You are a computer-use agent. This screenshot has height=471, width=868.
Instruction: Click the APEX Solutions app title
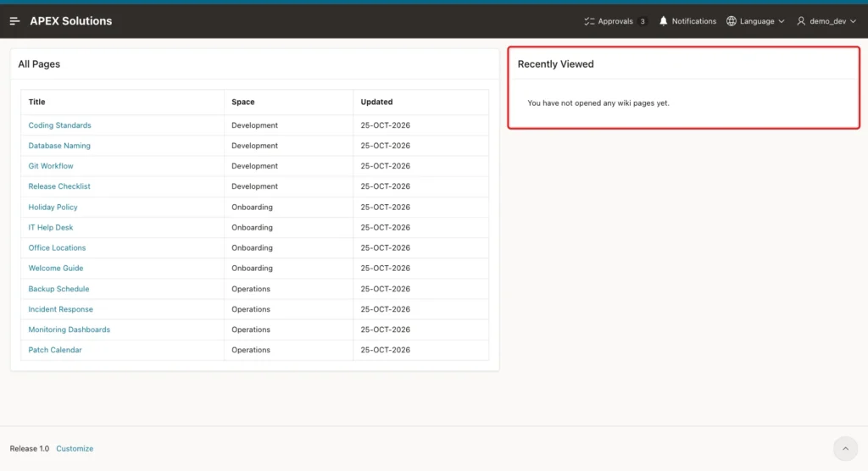tap(71, 21)
